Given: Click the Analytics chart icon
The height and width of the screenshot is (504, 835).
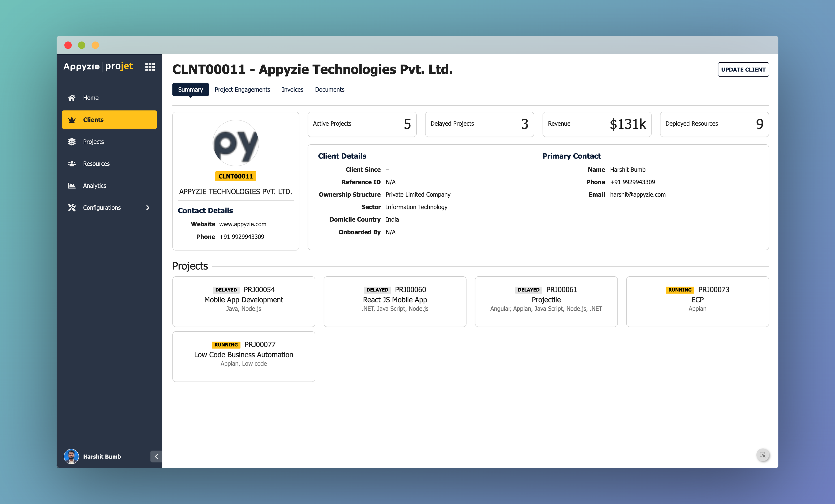Looking at the screenshot, I should 72,186.
